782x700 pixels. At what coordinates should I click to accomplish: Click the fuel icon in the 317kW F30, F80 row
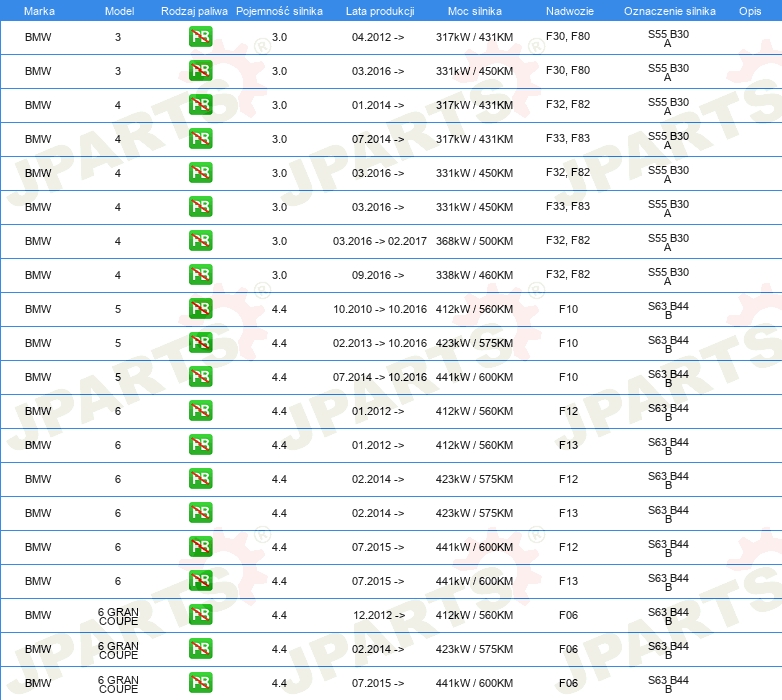point(200,37)
